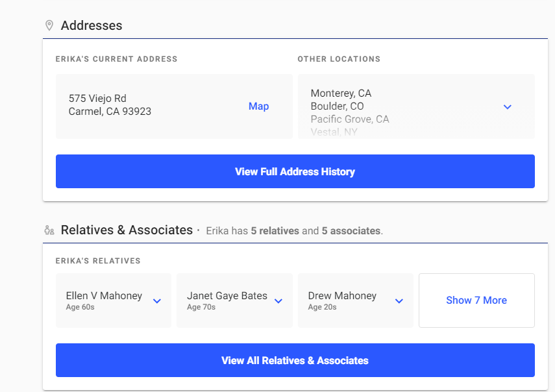The height and width of the screenshot is (392, 555).
Task: Click Show 7 More relatives
Action: (476, 300)
